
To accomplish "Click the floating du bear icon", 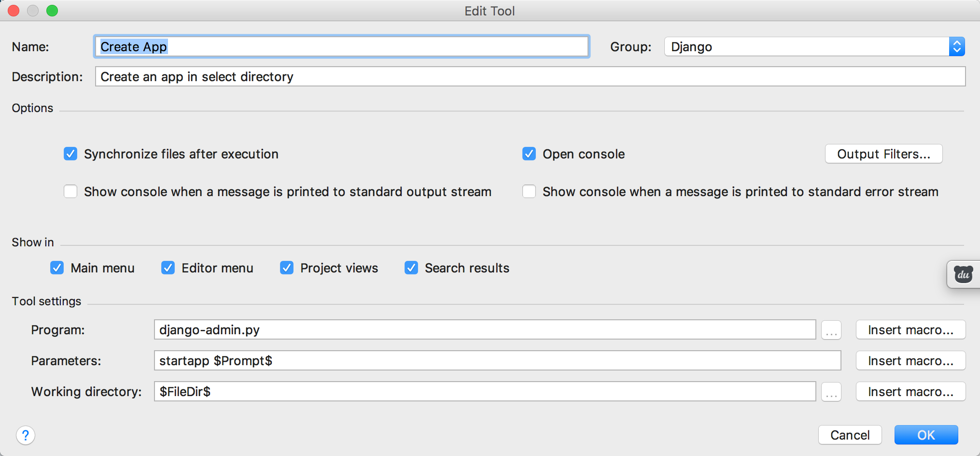I will point(964,274).
